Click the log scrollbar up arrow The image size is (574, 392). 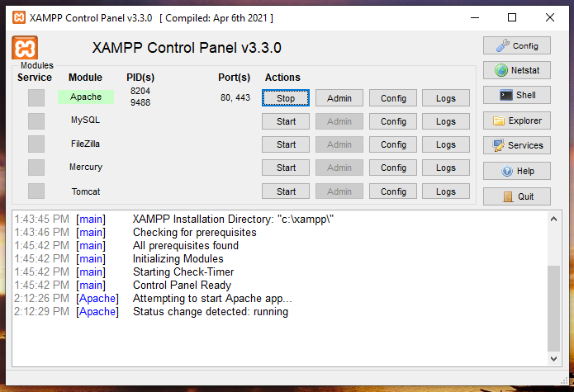(553, 219)
